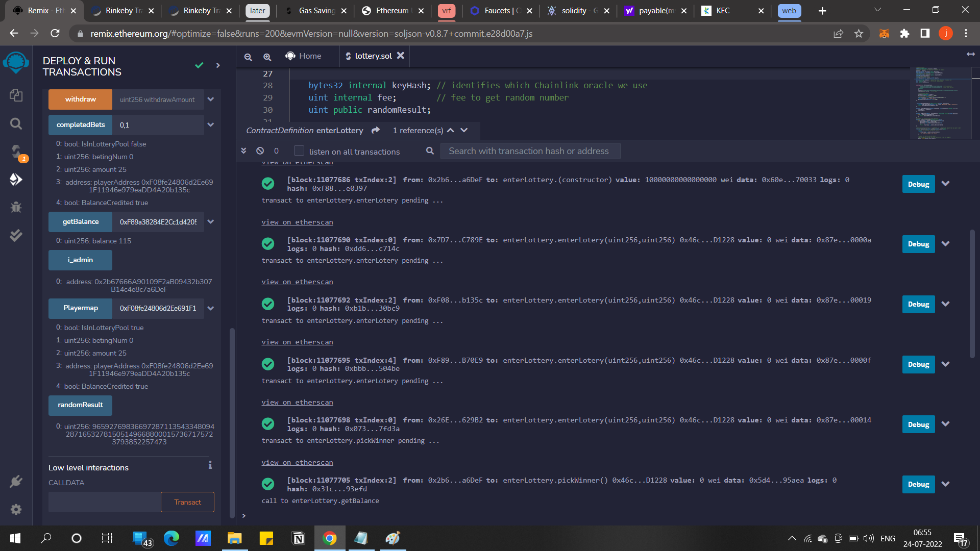
Task: Close the lottery.sol tab
Action: [x=401, y=56]
